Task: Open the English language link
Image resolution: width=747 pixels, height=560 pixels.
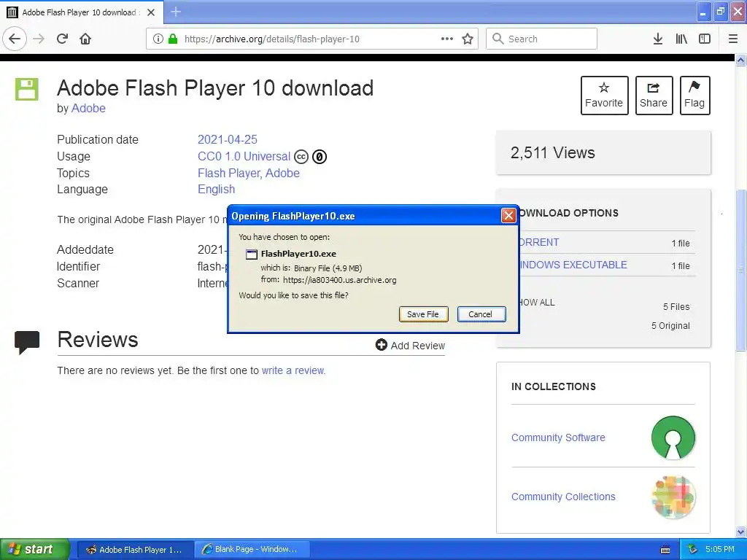Action: pyautogui.click(x=216, y=189)
